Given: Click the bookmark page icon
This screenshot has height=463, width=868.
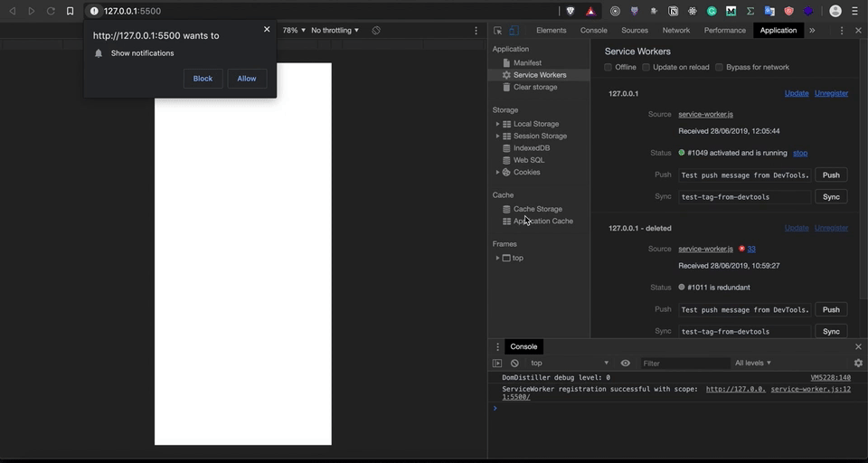Looking at the screenshot, I should pyautogui.click(x=70, y=11).
